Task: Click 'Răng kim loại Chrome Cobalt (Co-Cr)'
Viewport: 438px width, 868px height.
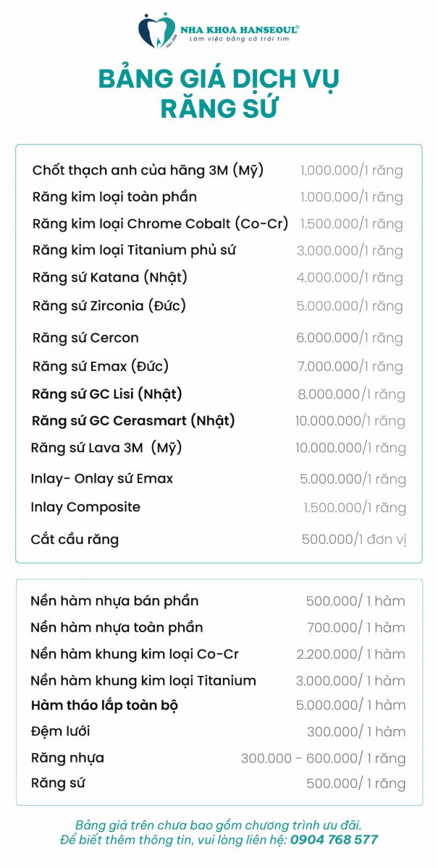Action: pos(160,224)
